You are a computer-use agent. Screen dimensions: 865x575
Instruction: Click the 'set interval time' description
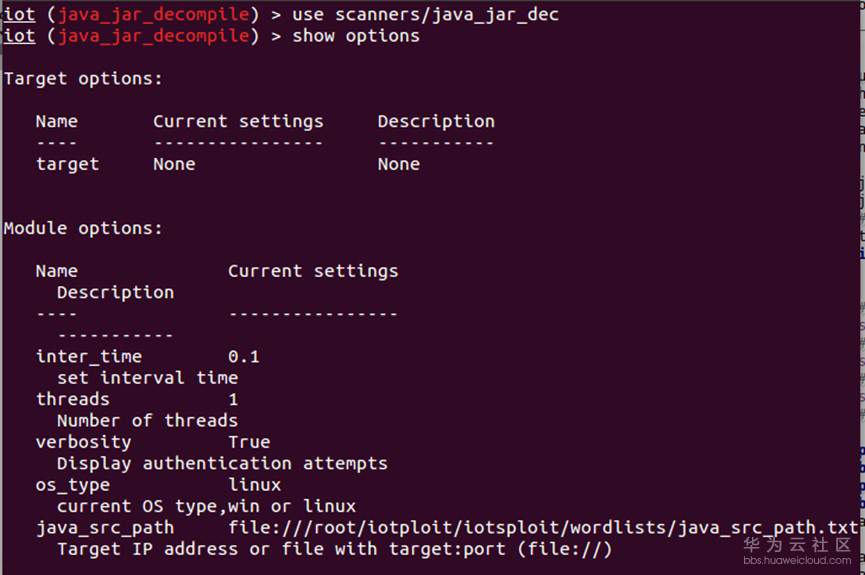[147, 378]
